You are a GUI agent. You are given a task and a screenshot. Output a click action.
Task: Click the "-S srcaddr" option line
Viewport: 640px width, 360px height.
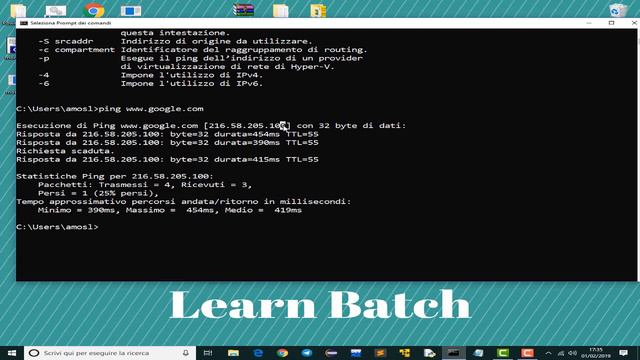click(x=176, y=41)
